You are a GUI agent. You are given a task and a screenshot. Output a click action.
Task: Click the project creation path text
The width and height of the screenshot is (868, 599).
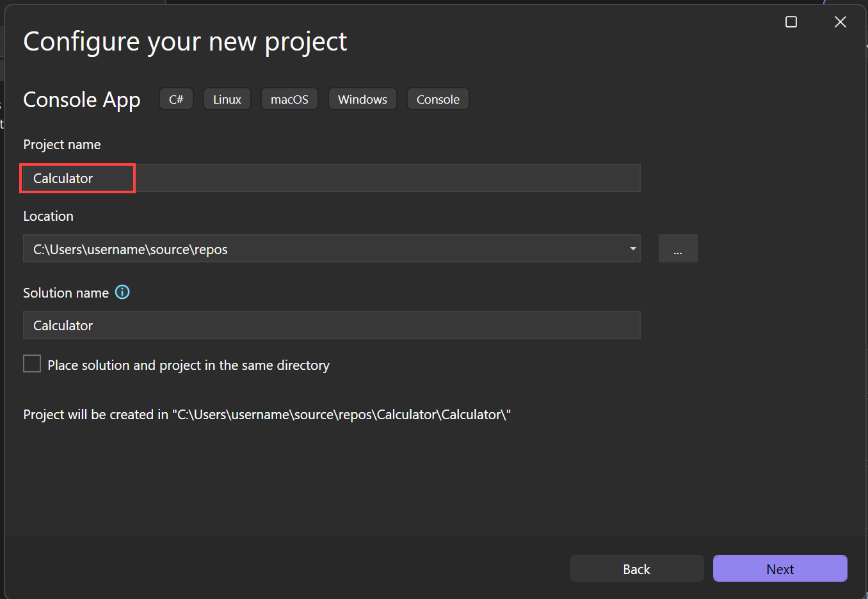[x=265, y=414]
